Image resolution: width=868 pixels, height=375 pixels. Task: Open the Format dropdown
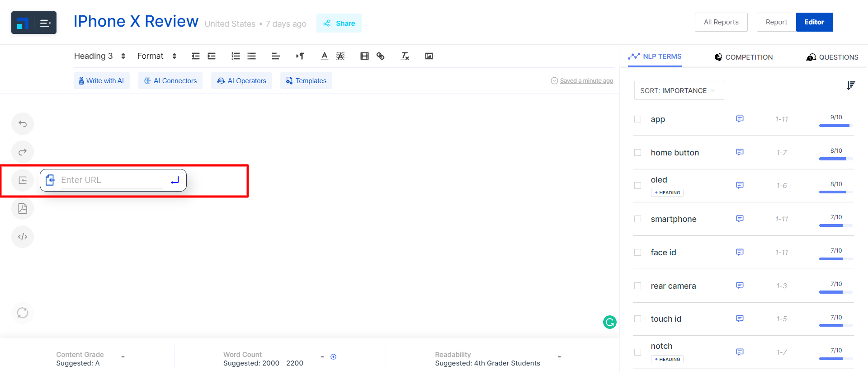157,56
